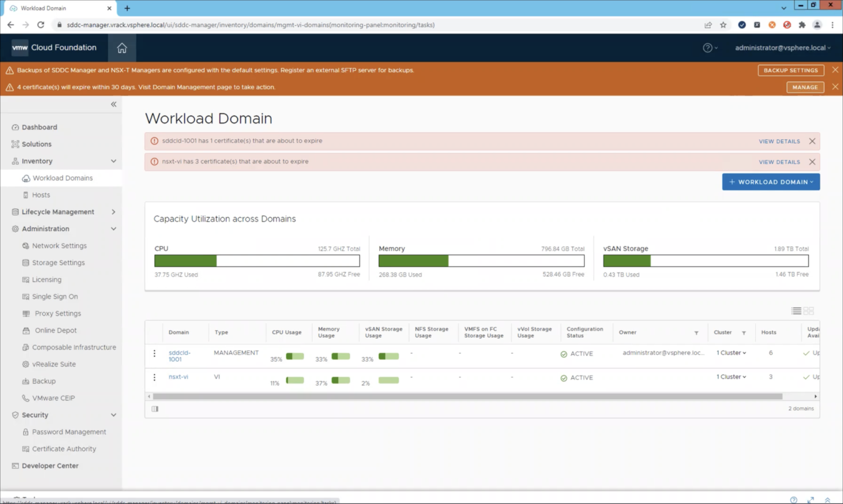Click the CPU capacity utilization bar

tap(256, 260)
